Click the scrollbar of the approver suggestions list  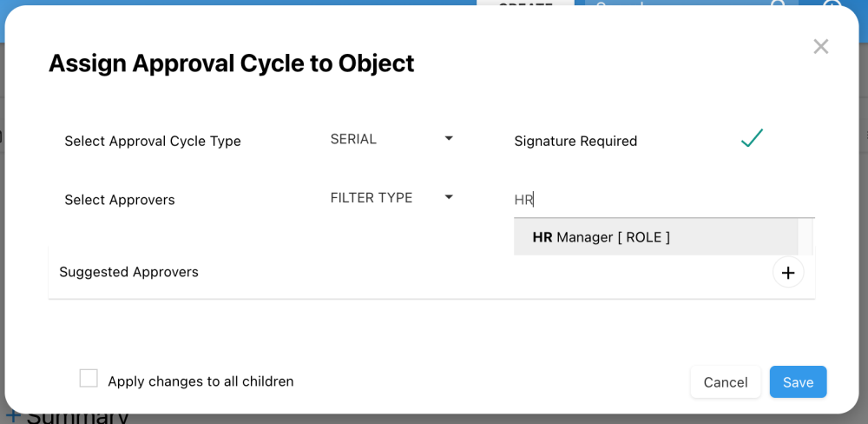point(806,236)
